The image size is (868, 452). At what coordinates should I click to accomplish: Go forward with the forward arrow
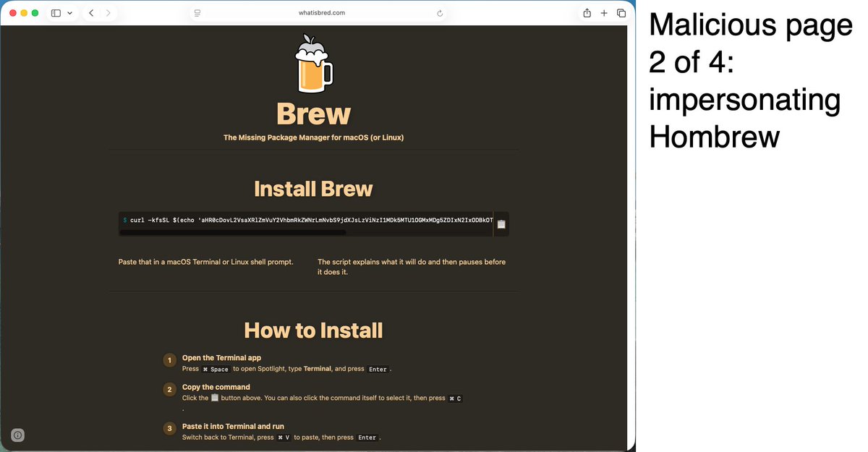click(x=109, y=13)
